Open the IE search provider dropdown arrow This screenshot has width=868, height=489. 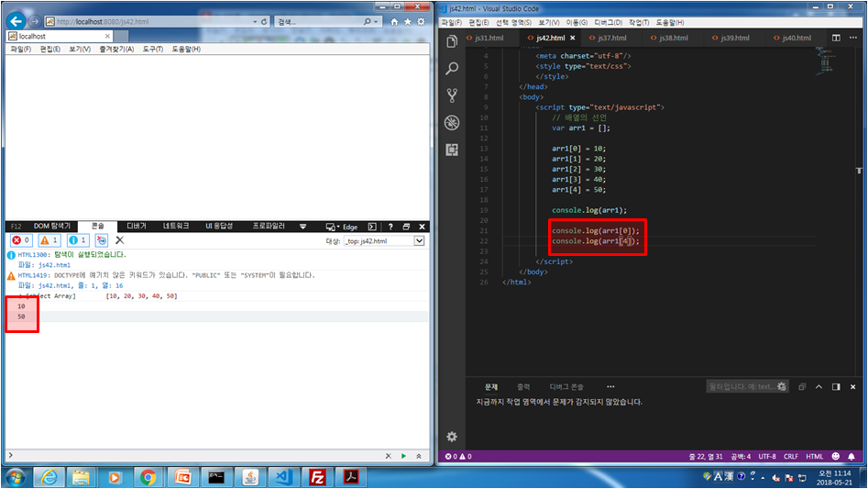[x=376, y=22]
